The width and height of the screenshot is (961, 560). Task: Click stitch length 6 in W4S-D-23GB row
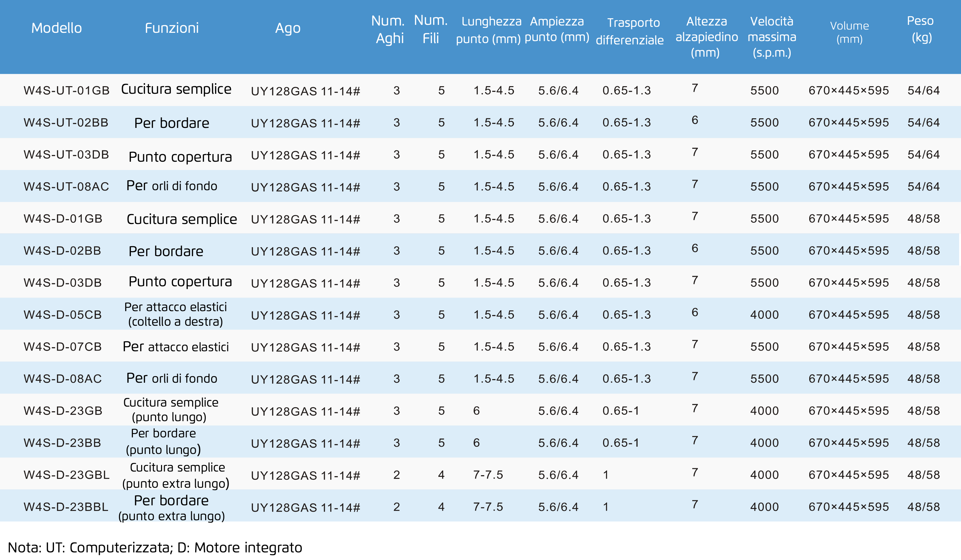pyautogui.click(x=476, y=411)
